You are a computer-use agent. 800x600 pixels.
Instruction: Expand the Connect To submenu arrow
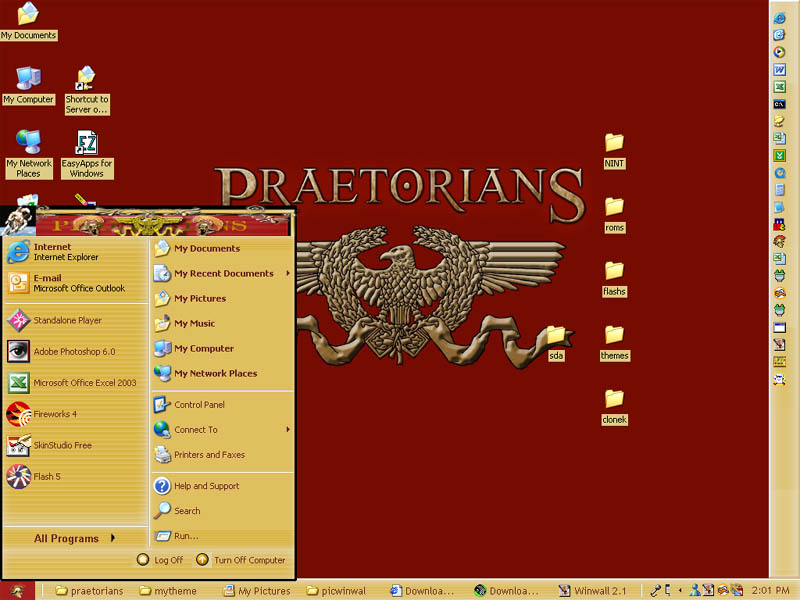pyautogui.click(x=288, y=430)
